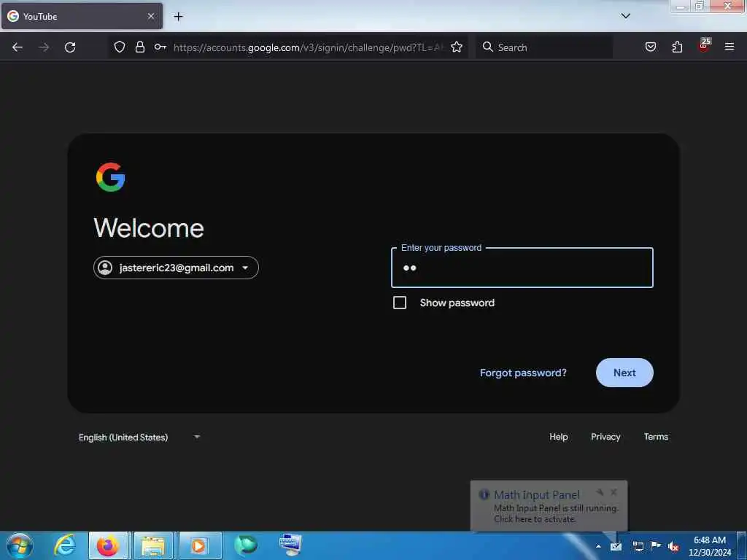747x560 pixels.
Task: Open the jastereric23@gmail.com account chooser
Action: [176, 268]
